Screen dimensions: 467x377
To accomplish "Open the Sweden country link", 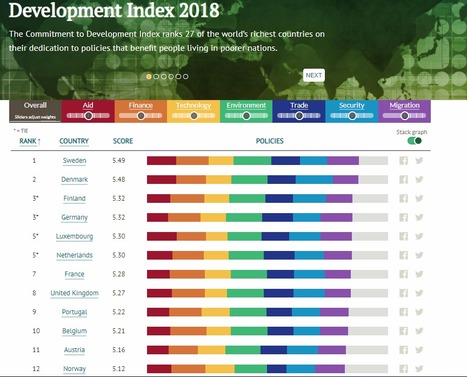I will point(74,161).
